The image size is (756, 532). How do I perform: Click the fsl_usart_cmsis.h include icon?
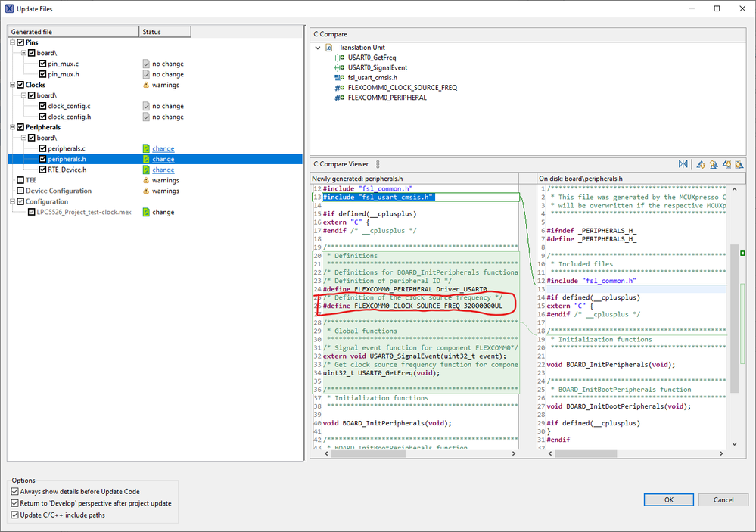[x=340, y=78]
